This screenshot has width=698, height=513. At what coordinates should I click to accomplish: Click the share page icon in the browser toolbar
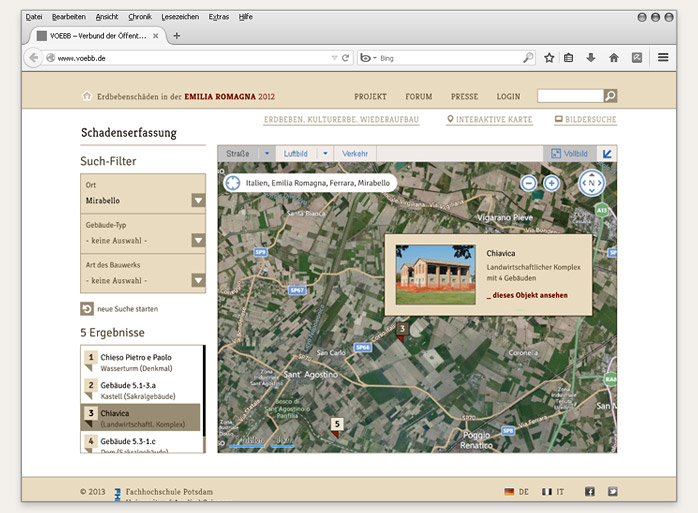click(637, 57)
